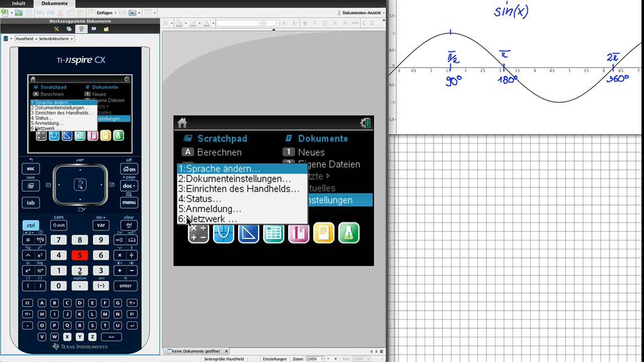Select the Dokumente workspace tab

(x=55, y=3)
